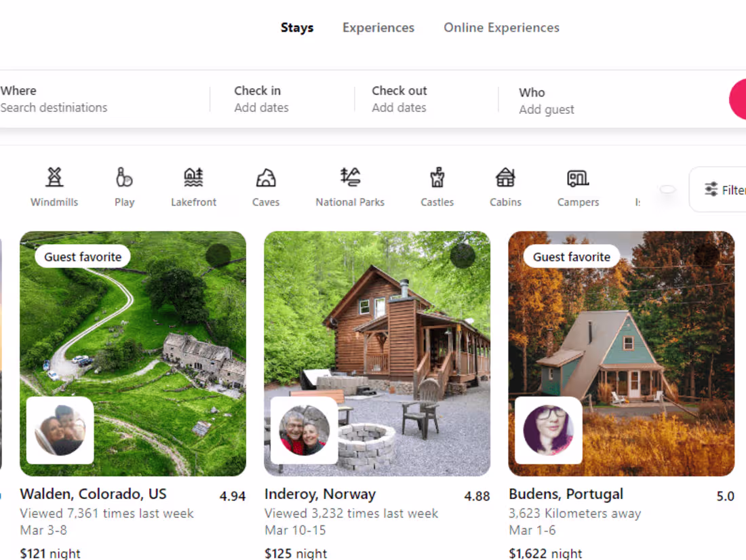Click the Guest favorite badge on Budens listing
This screenshot has width=746, height=560.
570,256
